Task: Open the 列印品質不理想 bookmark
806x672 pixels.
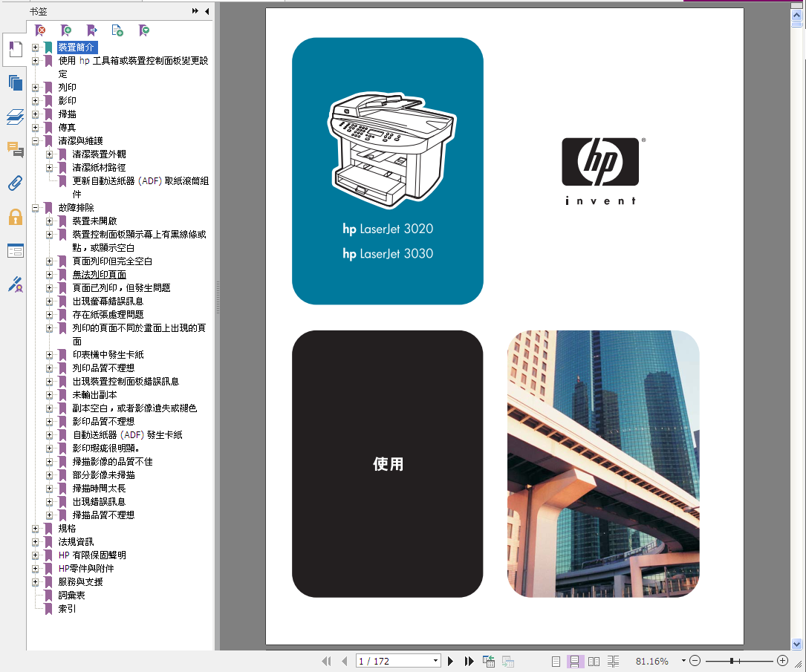Action: point(103,368)
